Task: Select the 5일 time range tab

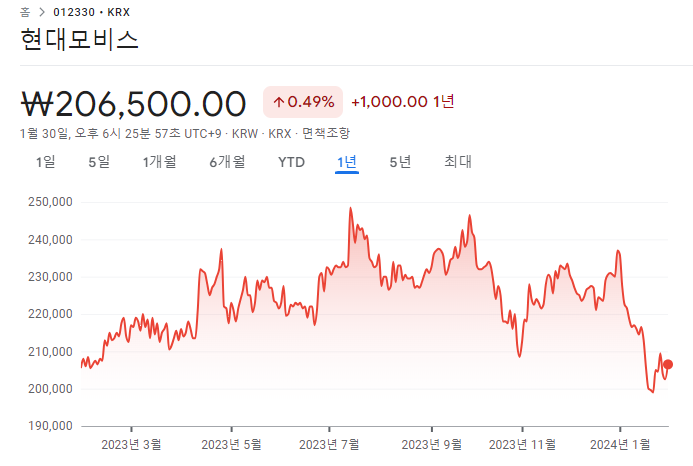Action: pyautogui.click(x=99, y=162)
